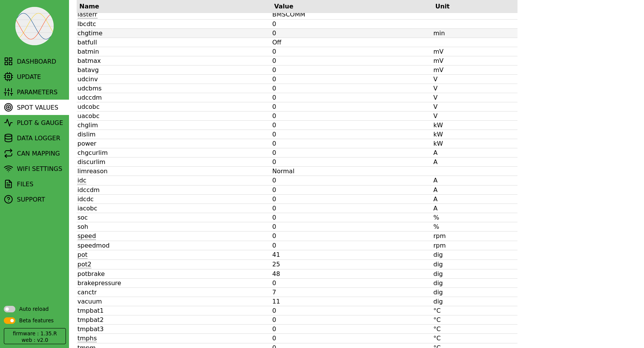Click the Data Logger database icon
This screenshot has height=348, width=644.
point(8,138)
